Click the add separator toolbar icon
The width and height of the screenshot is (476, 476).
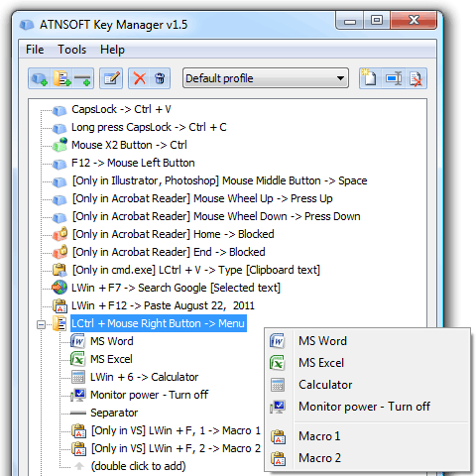83,78
